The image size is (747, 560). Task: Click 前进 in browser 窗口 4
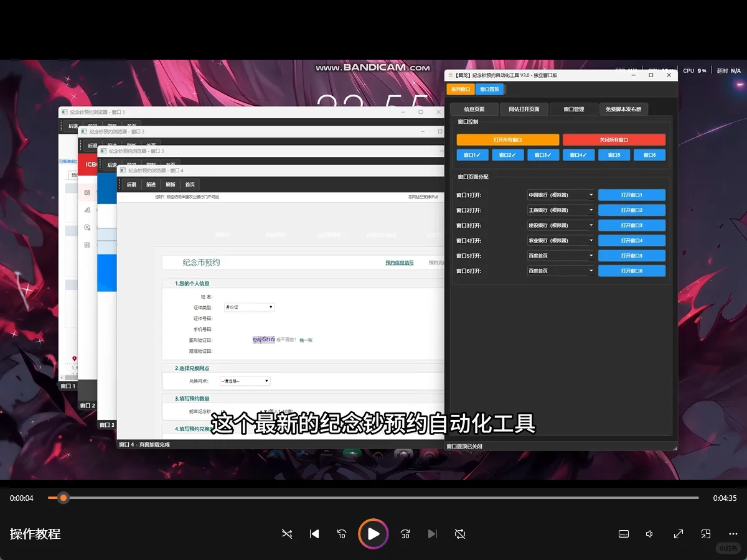tap(151, 185)
